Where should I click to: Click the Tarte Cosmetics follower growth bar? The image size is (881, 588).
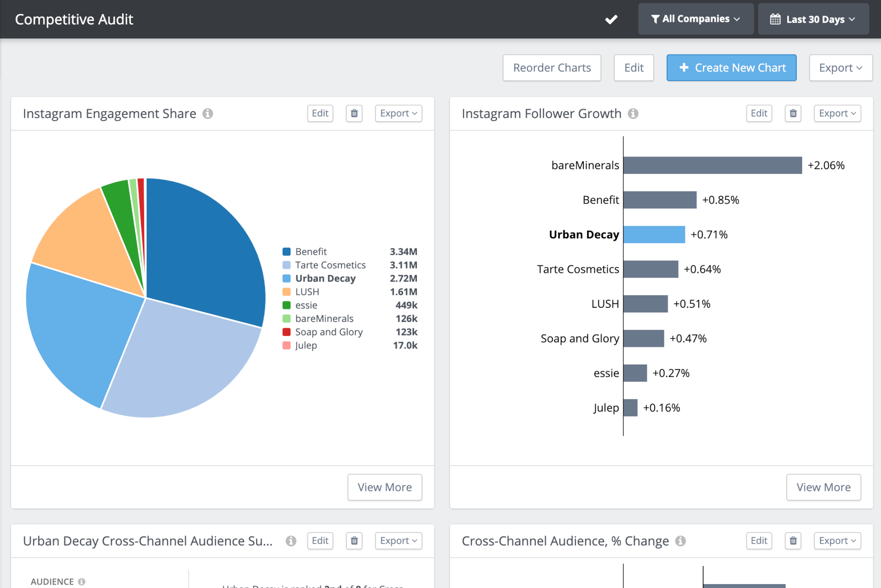coord(651,269)
